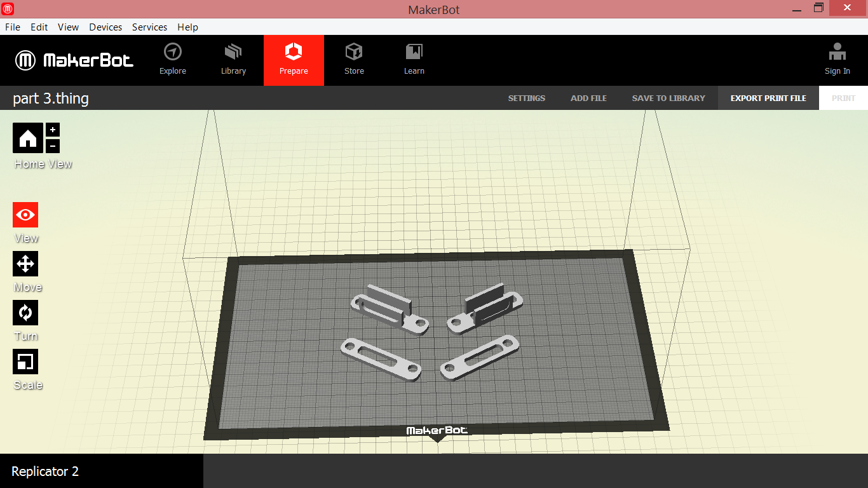Image resolution: width=868 pixels, height=488 pixels.
Task: Click the Home View house icon
Action: tap(28, 138)
